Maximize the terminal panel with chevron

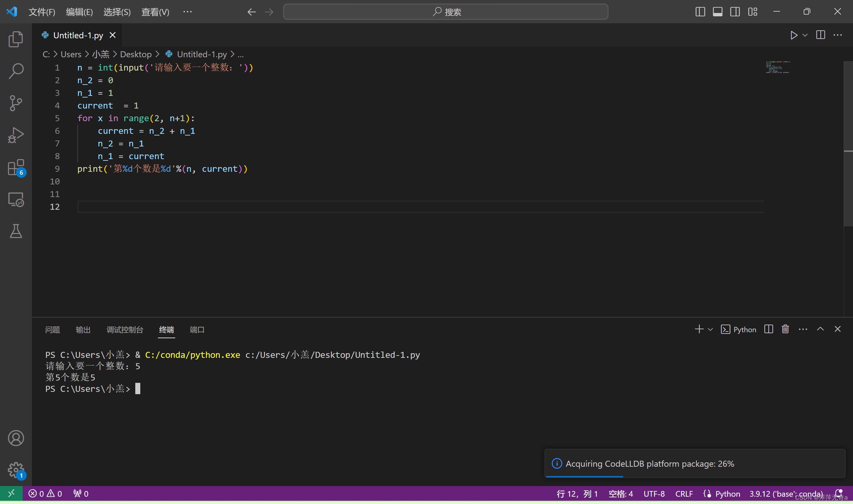click(820, 329)
